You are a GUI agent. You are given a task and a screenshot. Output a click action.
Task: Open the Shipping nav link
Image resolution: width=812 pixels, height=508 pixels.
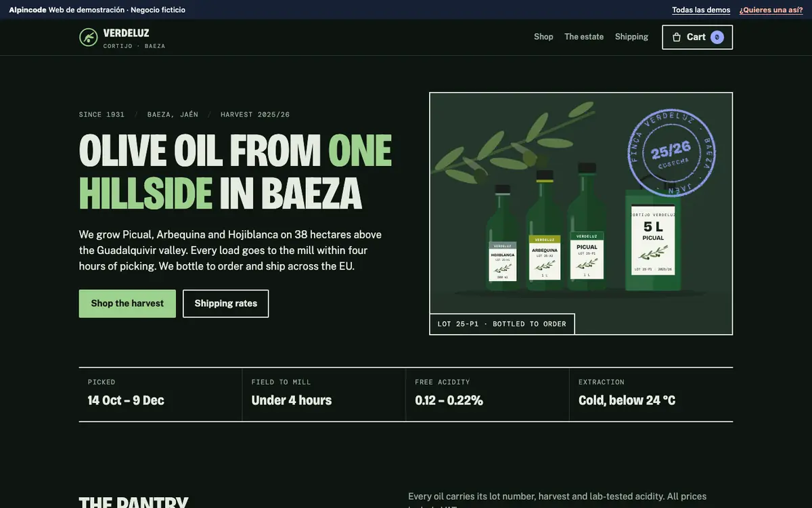[x=631, y=37]
